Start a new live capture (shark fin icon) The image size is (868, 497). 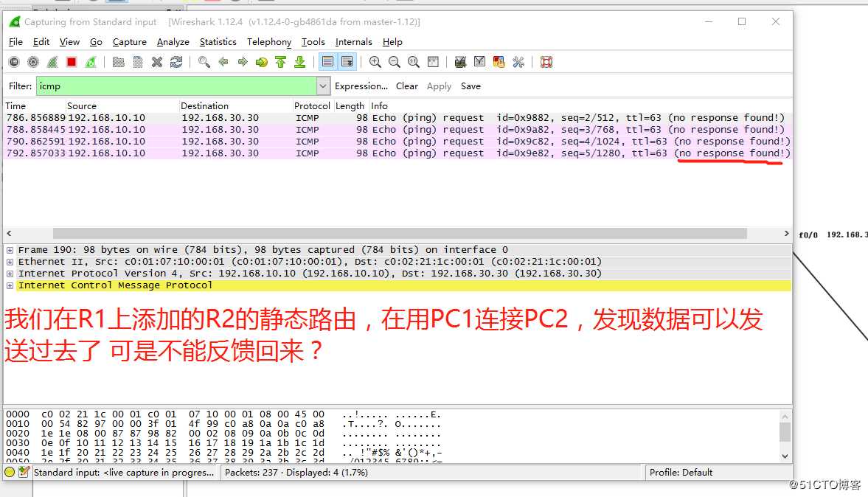coord(52,62)
